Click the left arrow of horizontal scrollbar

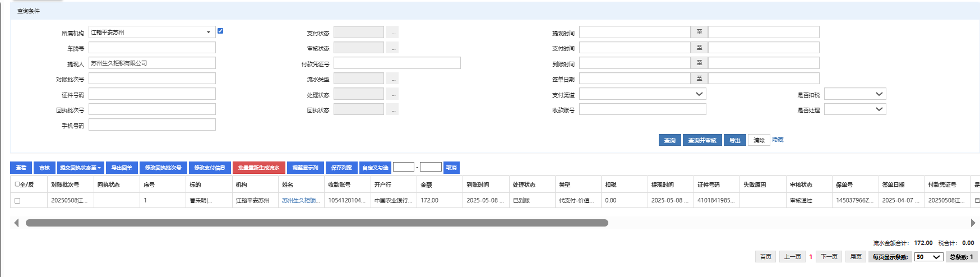(16, 223)
